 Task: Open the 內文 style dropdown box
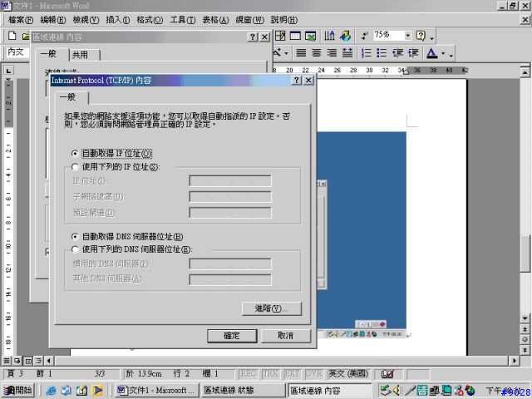click(x=18, y=52)
